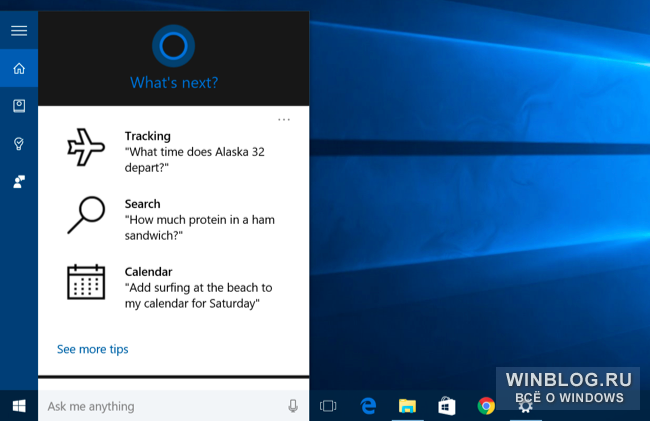This screenshot has height=421, width=650.
Task: Click "Add surfing at the beach" calendar tip
Action: pos(199,295)
